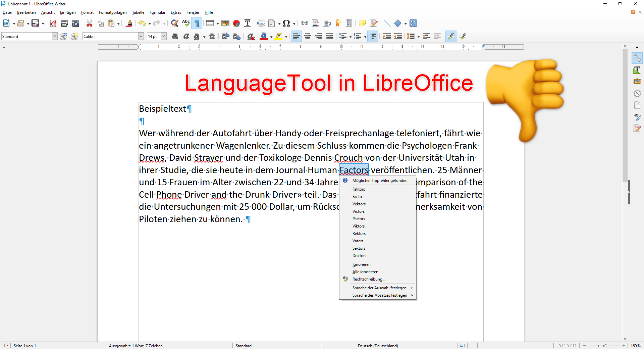Click the New document icon
Viewport: 644px width, 349px height.
(6, 23)
